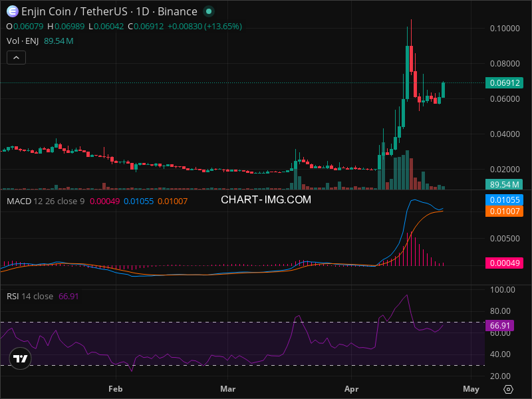
Task: Click the 0.06912 current price tag
Action: click(504, 82)
